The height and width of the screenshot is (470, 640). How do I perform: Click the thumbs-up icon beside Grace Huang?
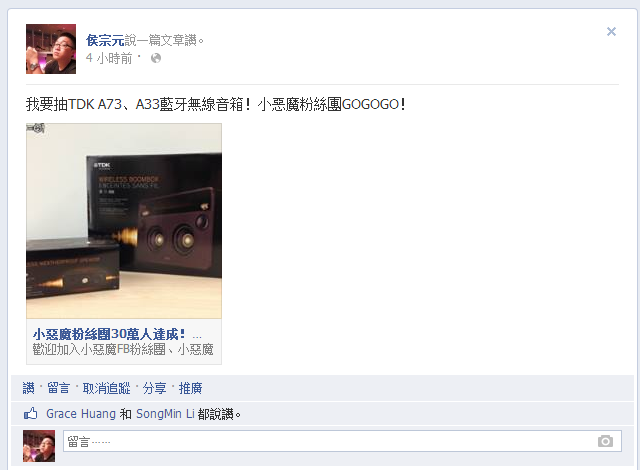(31, 414)
